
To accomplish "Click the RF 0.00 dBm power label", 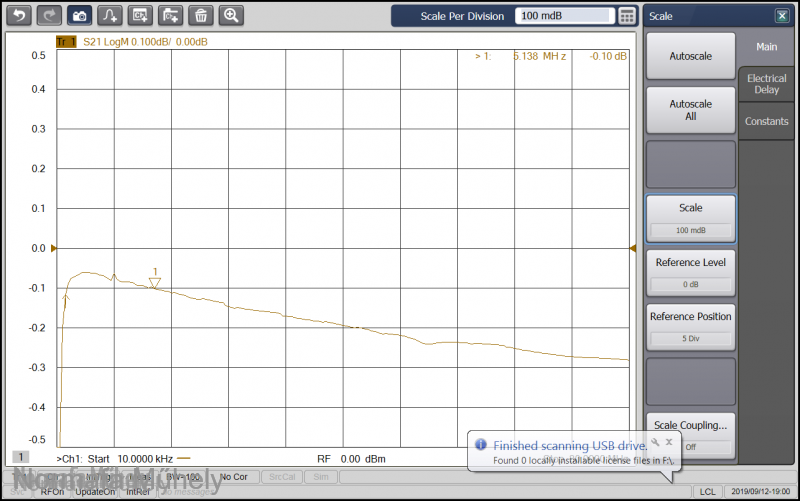I will point(351,459).
